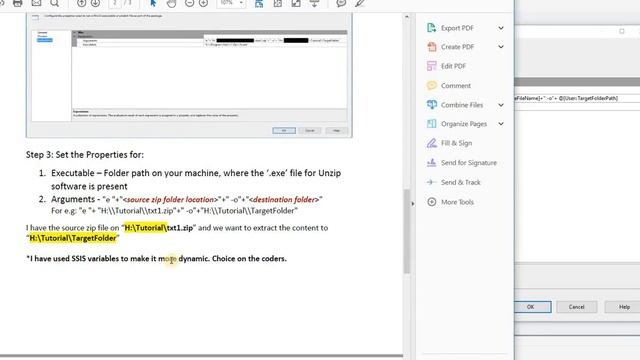Expand Combine Files chevron
Image resolution: width=640 pixels, height=360 pixels.
(501, 105)
